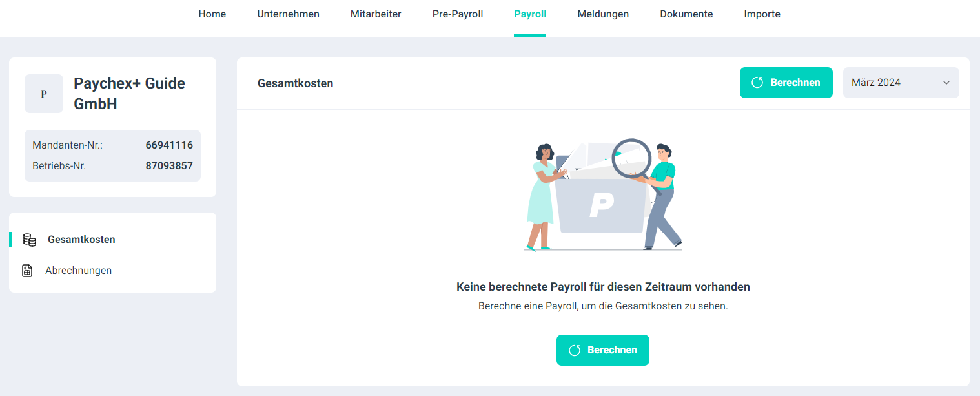
Task: Click refresh icon in top Berechnen button
Action: 758,83
